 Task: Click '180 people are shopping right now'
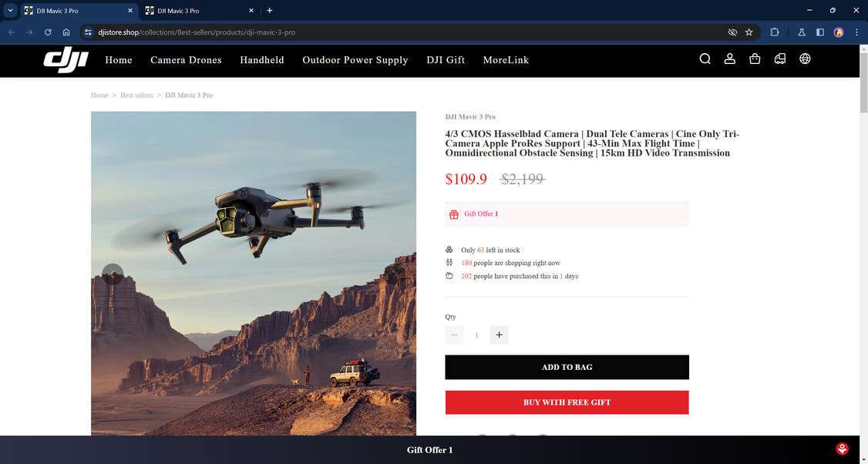[x=510, y=263]
